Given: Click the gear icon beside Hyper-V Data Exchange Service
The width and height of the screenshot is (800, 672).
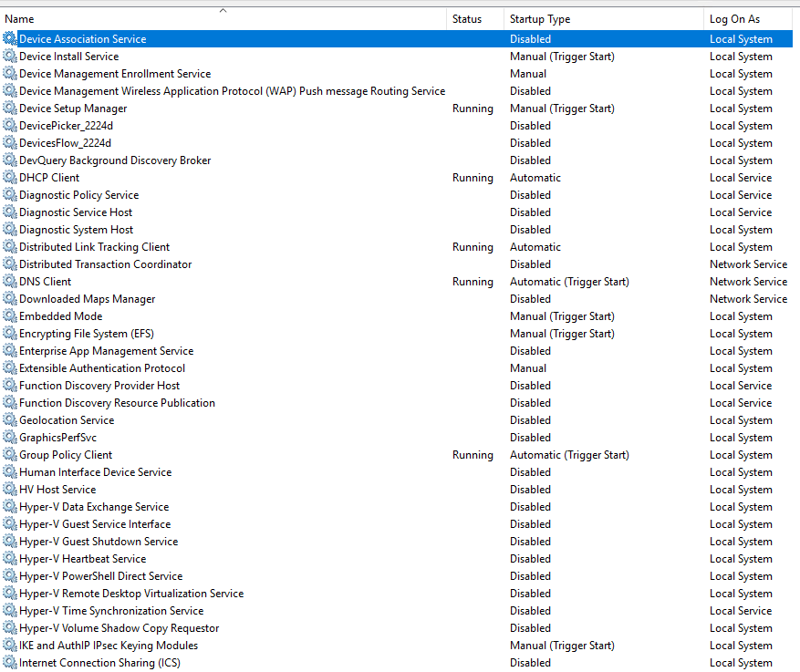Looking at the screenshot, I should point(10,507).
